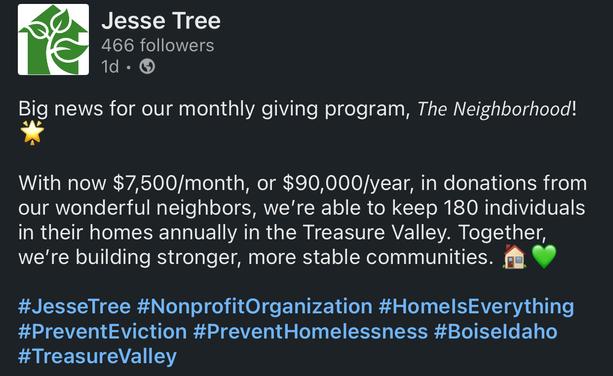Open the Jesse Tree page name
613x376 pixels.
(x=161, y=20)
